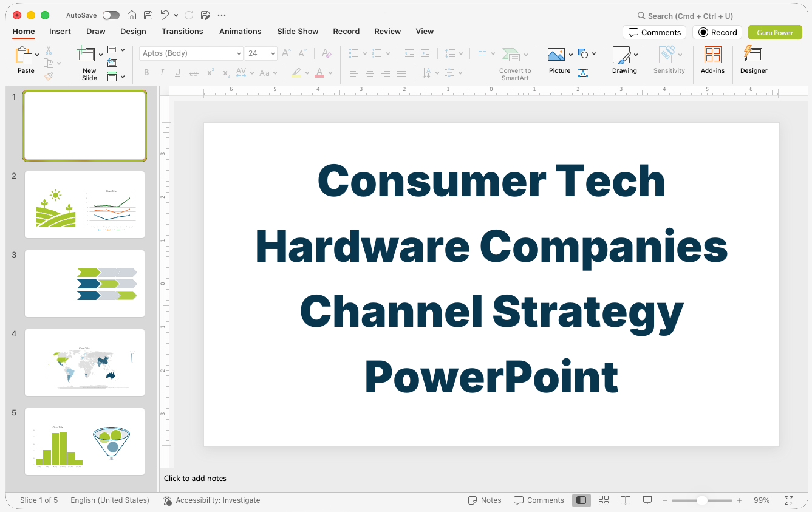The width and height of the screenshot is (812, 512).
Task: Increase the list indent level
Action: click(425, 53)
